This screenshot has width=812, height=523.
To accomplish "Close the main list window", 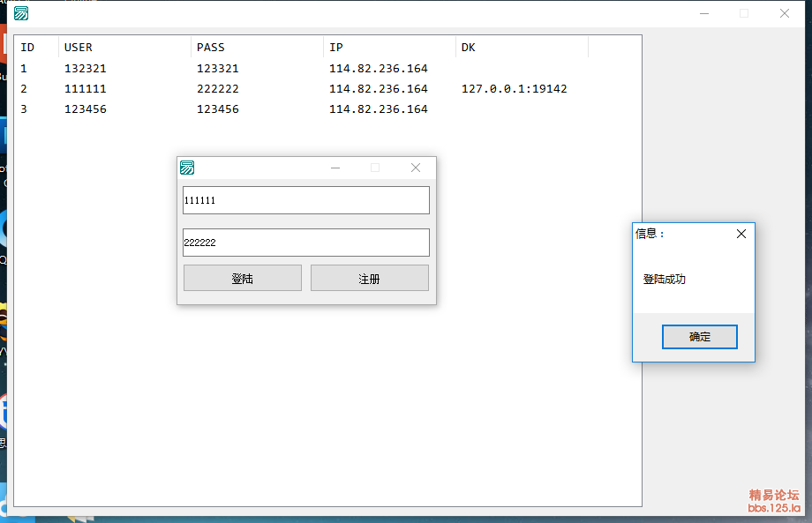I will click(x=784, y=13).
